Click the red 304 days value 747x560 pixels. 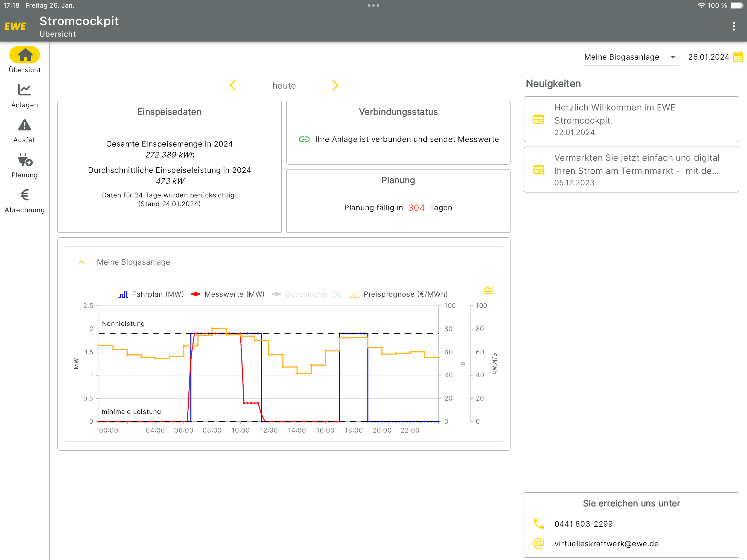pos(416,208)
